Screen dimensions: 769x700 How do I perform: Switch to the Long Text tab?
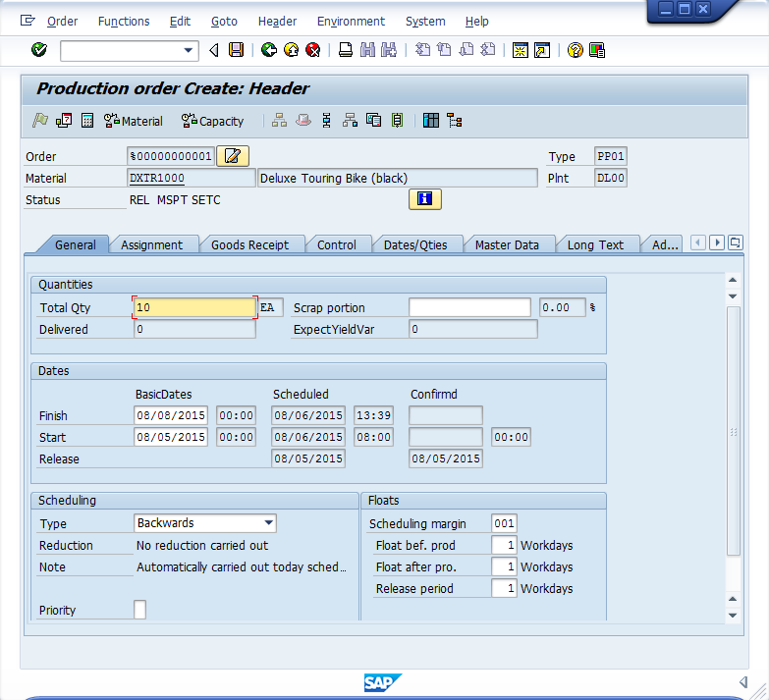595,244
